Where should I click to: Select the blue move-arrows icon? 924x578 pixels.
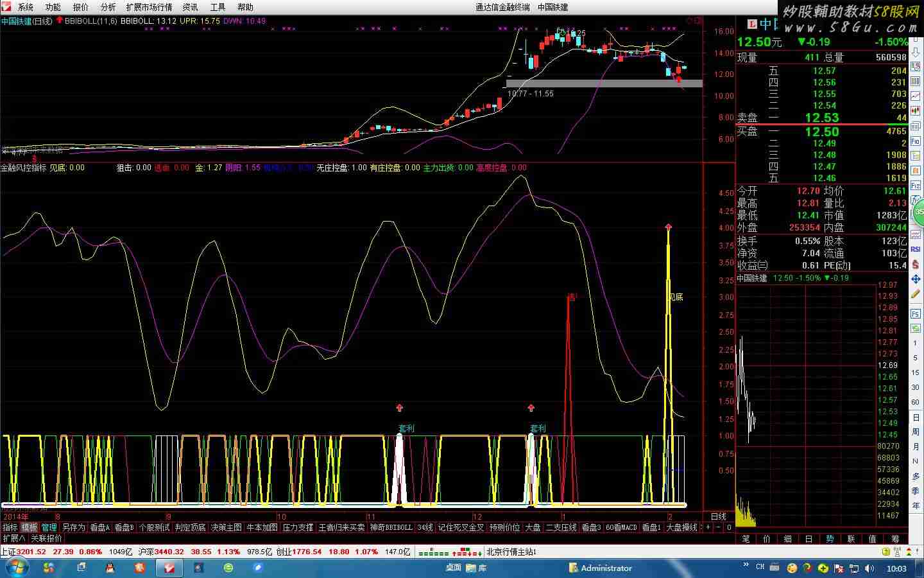[916, 279]
